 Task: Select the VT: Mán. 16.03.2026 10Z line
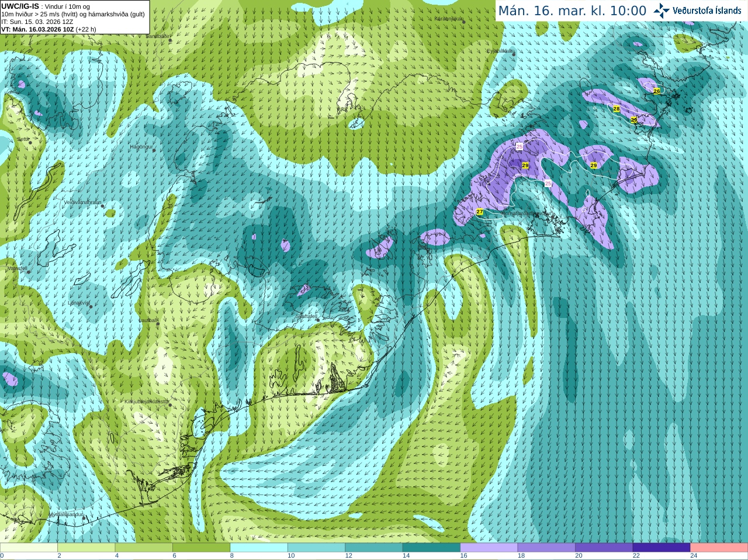pos(49,29)
